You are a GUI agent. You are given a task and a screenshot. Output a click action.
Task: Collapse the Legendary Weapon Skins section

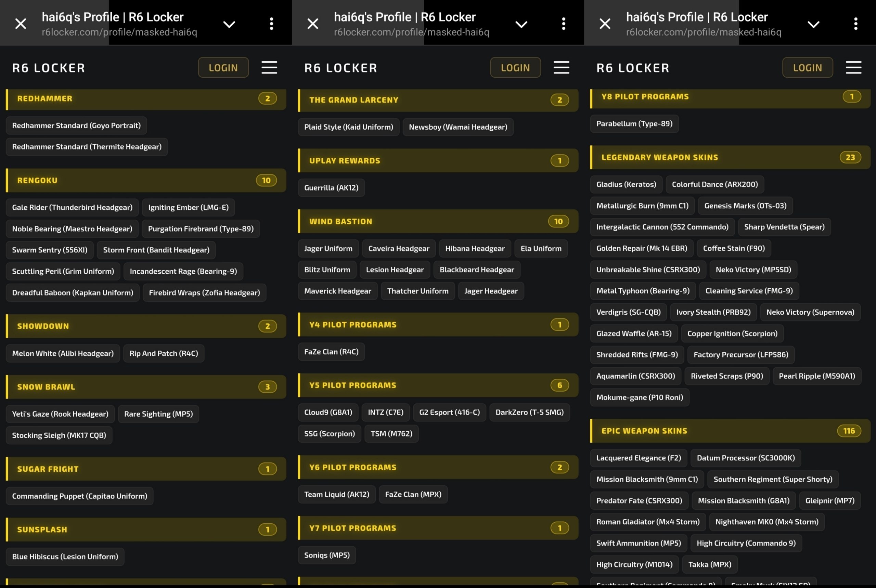pyautogui.click(x=730, y=157)
